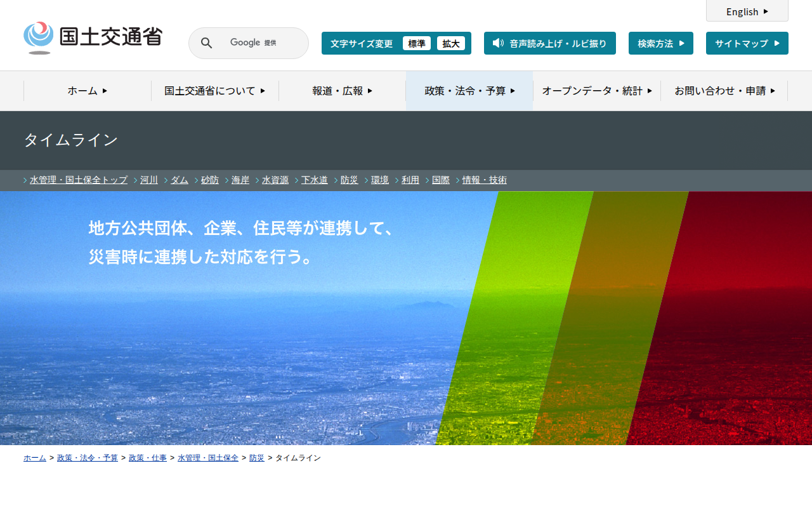Open the ホーム menu
This screenshot has width=812, height=508.
point(88,91)
